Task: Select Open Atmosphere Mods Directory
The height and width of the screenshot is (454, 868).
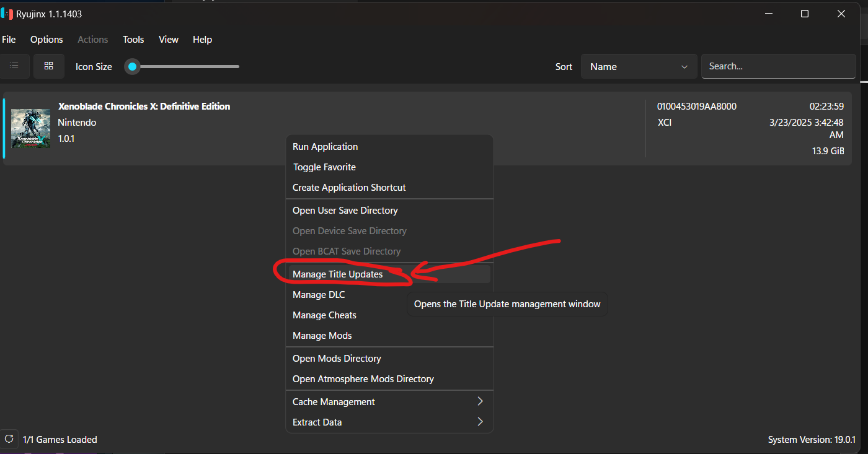Action: tap(389, 379)
